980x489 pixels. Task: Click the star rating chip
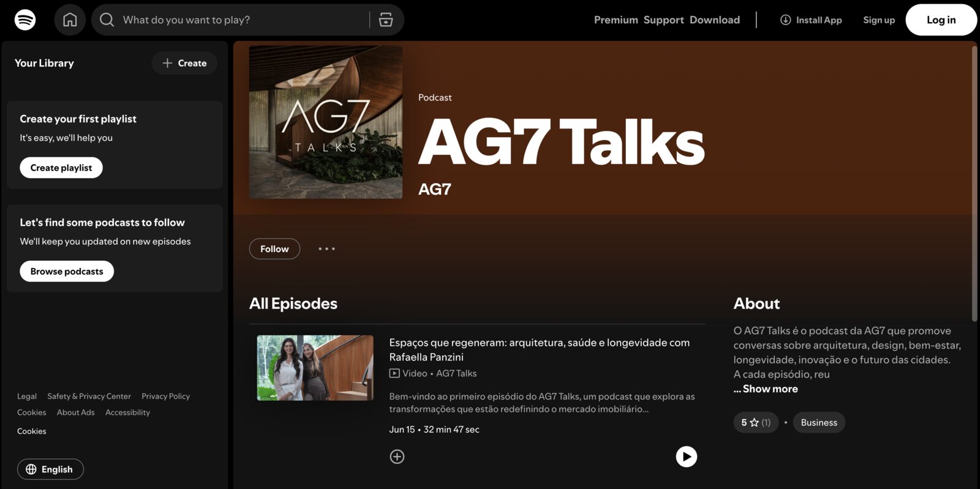point(756,422)
